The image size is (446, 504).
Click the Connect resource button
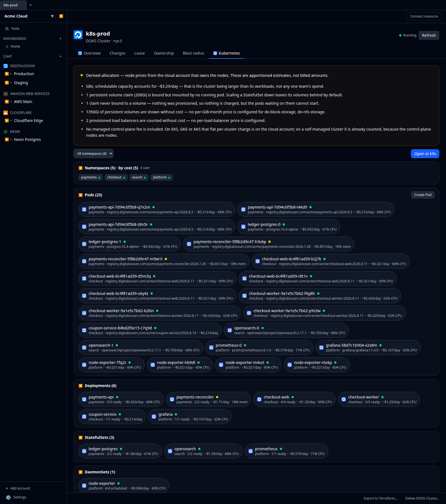424,16
